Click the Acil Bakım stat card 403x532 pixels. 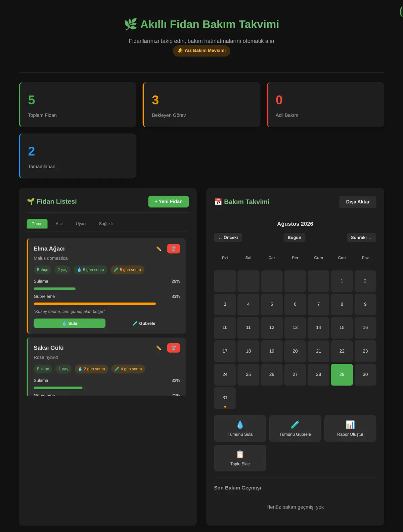(325, 105)
